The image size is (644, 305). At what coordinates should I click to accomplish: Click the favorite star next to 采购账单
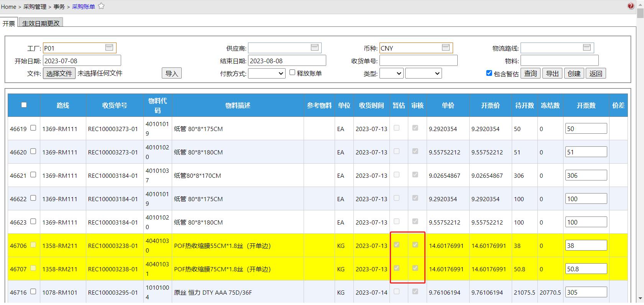(x=101, y=6)
